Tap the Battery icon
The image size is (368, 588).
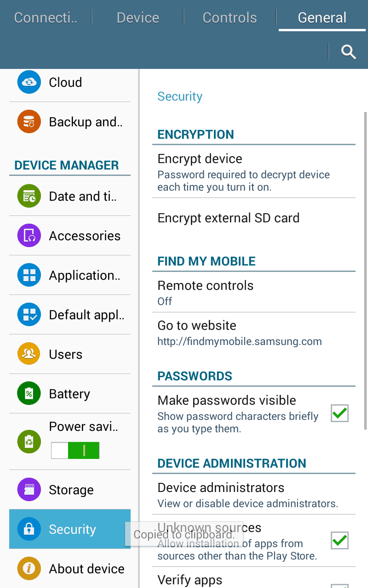[x=29, y=394]
